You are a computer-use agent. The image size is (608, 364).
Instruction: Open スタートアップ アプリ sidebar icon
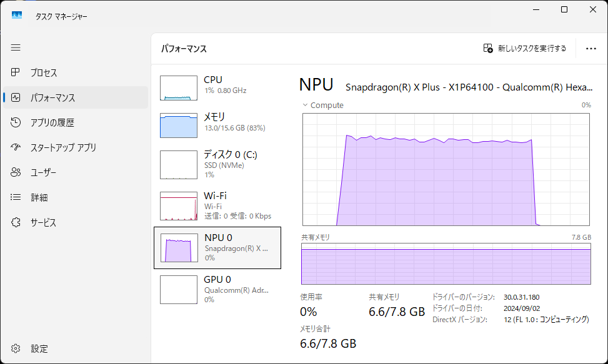point(16,148)
